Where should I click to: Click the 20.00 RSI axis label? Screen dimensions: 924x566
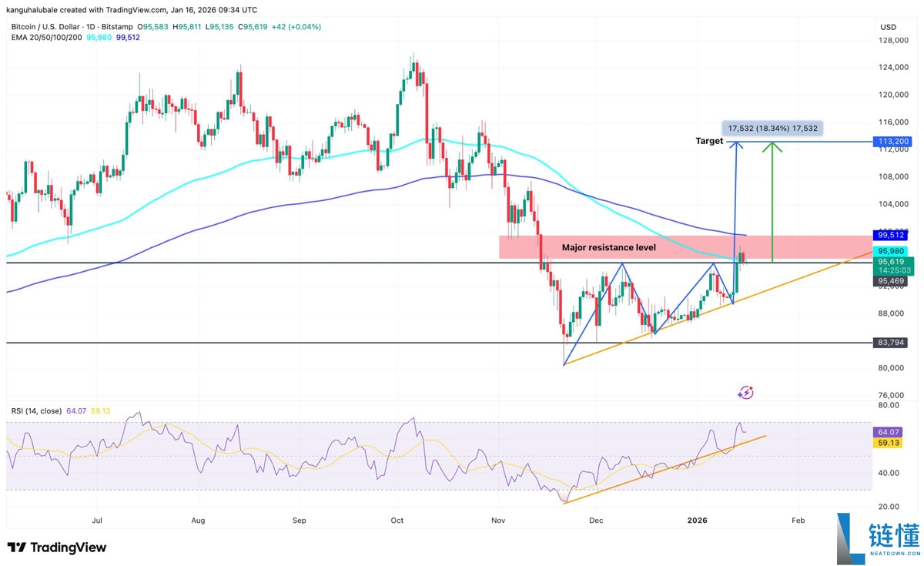[889, 507]
